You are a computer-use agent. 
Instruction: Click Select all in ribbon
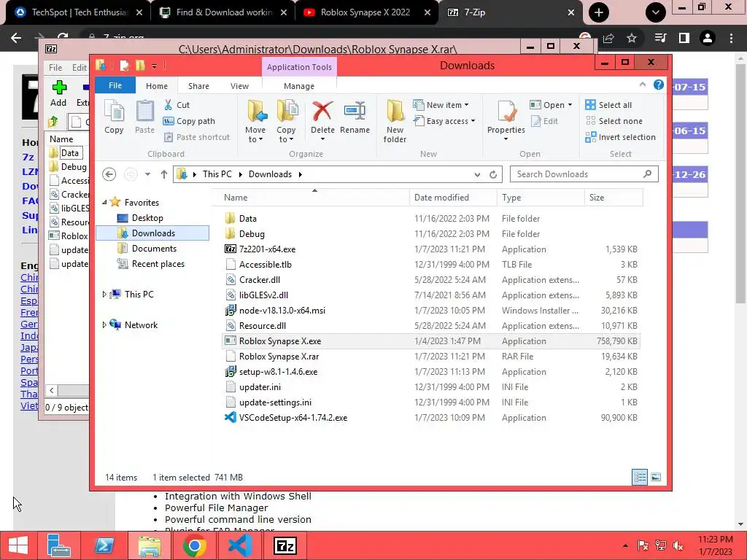[x=609, y=105]
